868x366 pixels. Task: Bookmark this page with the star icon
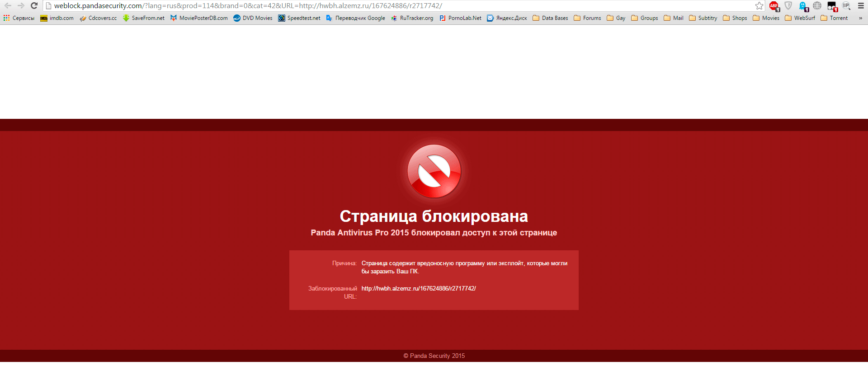[x=759, y=6]
